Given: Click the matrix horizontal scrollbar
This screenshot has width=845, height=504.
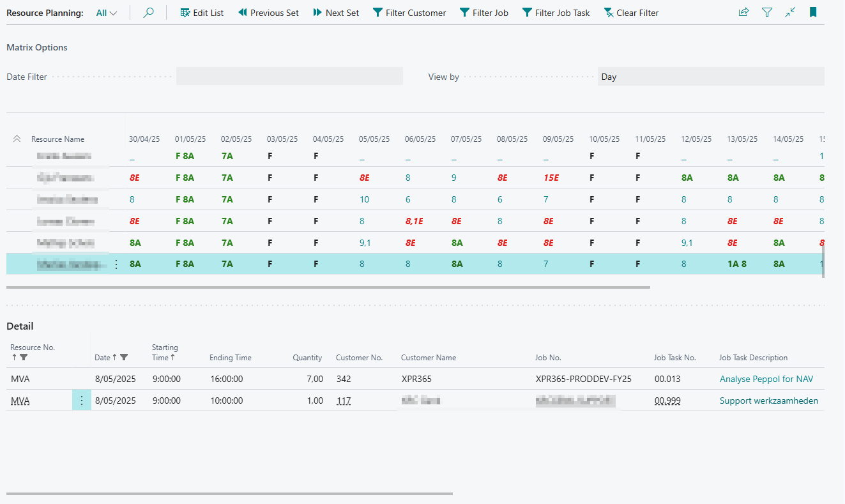Looking at the screenshot, I should (328, 287).
